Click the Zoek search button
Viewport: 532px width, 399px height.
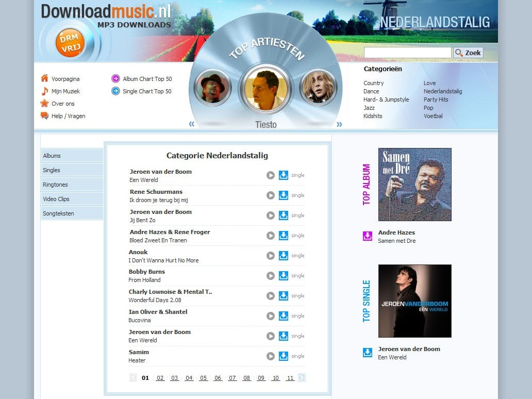click(468, 53)
